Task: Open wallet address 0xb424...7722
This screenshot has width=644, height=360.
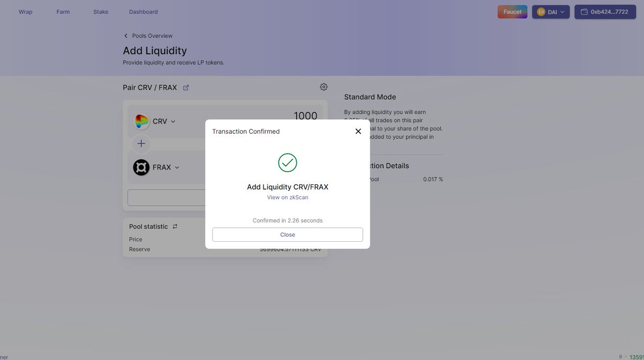Action: [x=605, y=12]
